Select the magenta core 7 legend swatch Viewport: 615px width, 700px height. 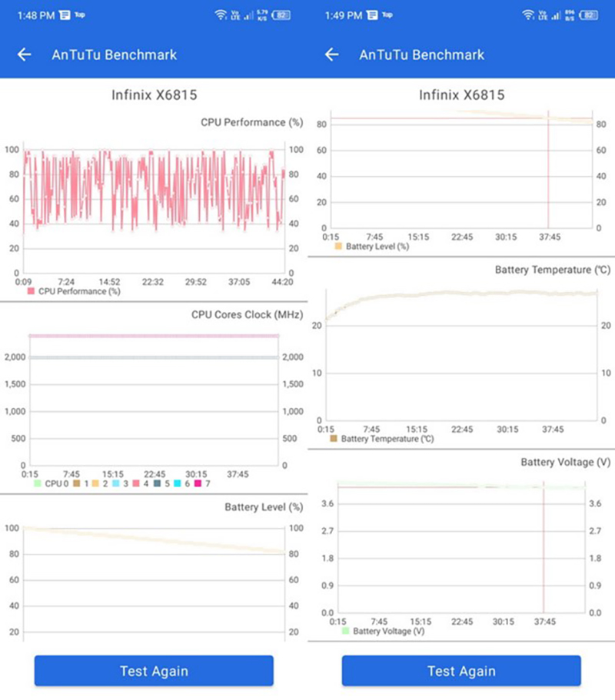(x=198, y=484)
